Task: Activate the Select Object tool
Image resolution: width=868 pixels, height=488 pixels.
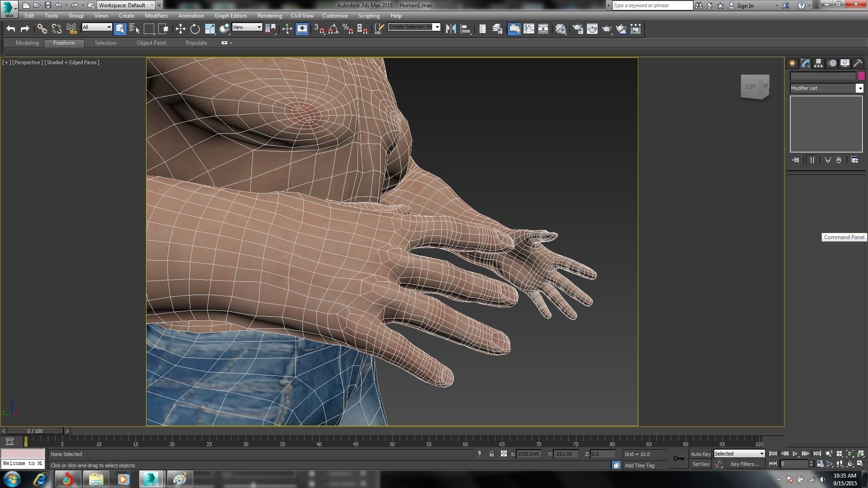Action: point(120,29)
